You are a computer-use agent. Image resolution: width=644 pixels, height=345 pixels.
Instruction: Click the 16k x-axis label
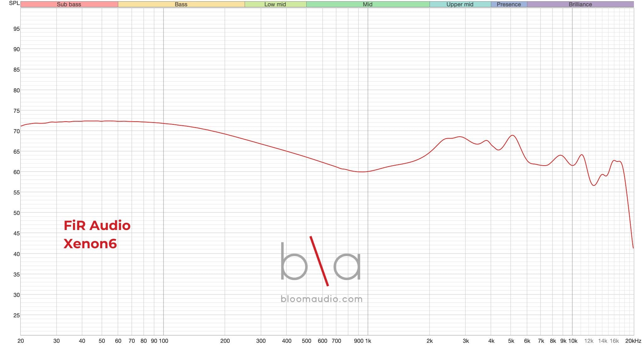[x=614, y=341]
